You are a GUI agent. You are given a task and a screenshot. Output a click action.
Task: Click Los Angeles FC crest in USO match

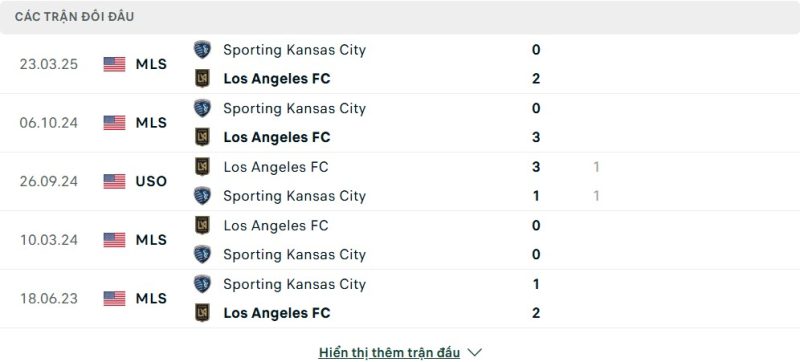202,167
